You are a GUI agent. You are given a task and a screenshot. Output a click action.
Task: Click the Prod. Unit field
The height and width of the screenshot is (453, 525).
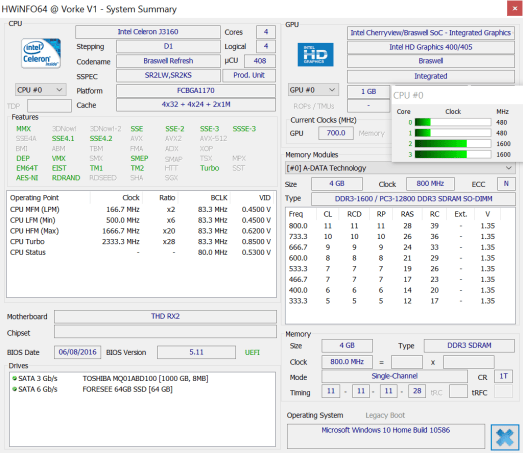tap(249, 75)
